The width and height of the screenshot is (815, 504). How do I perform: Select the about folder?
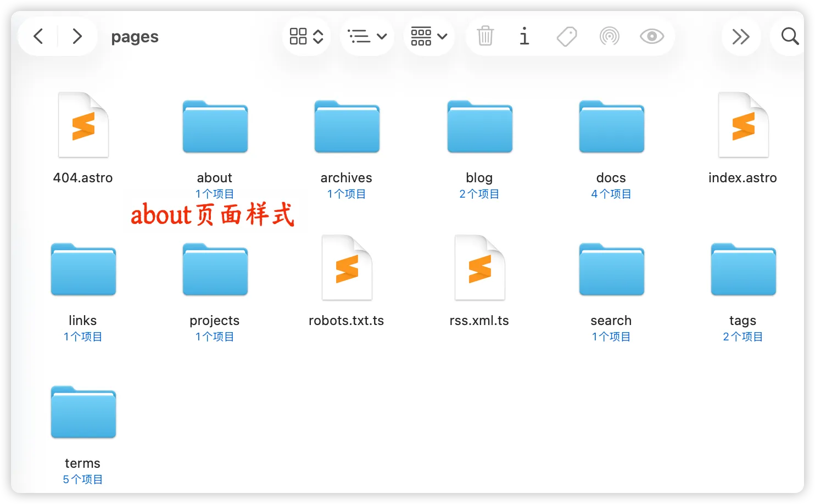[x=215, y=127]
